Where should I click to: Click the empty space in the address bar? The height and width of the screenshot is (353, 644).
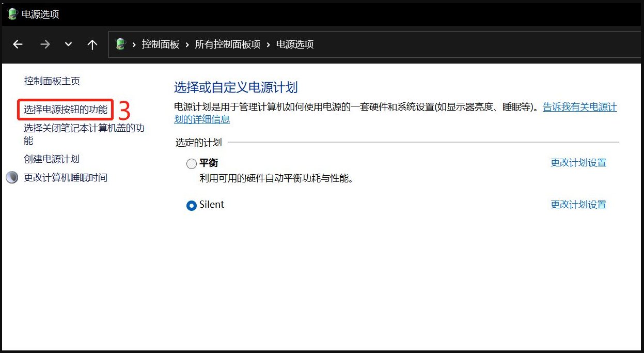click(x=439, y=44)
